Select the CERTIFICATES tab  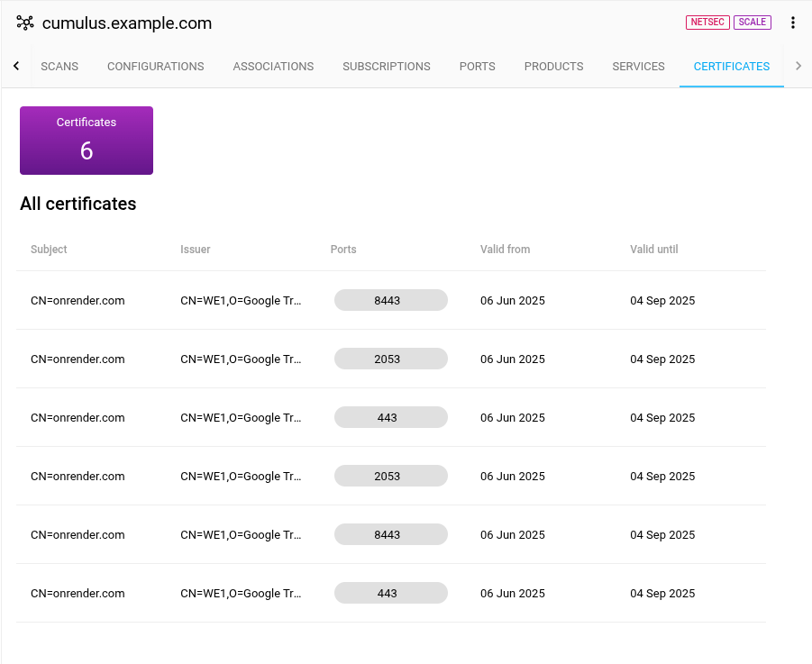pos(731,66)
